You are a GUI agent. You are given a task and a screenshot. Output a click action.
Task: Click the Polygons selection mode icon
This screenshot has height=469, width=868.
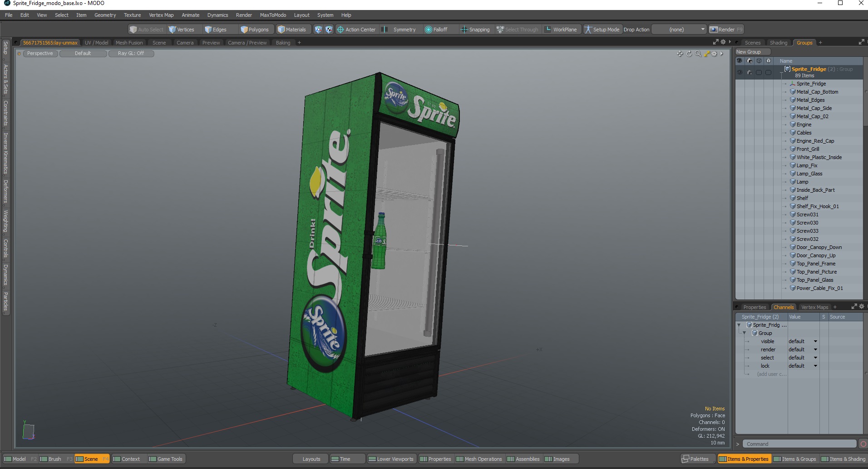pos(244,30)
